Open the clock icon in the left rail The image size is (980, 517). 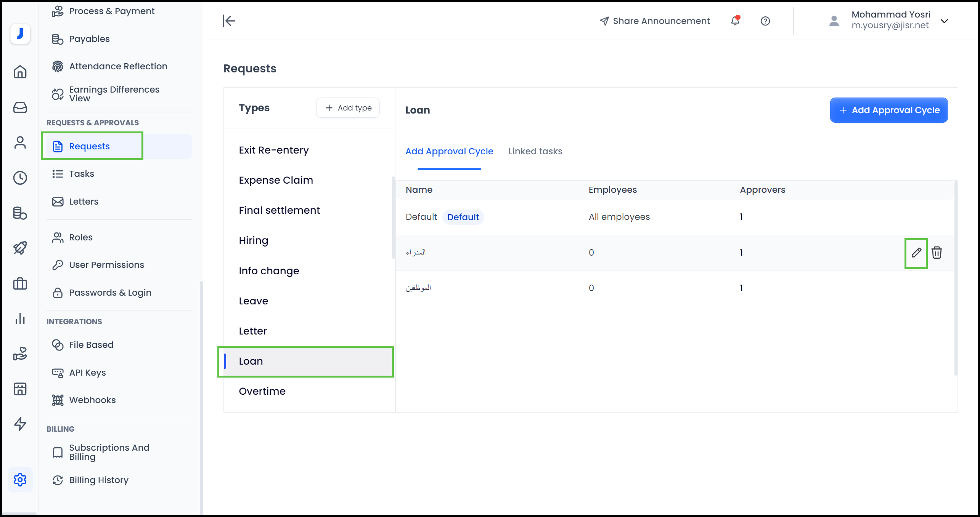point(20,178)
